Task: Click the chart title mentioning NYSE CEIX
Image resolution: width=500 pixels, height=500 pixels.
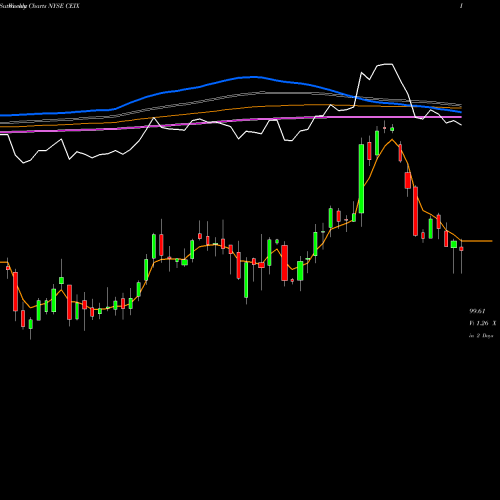Action: [40, 6]
